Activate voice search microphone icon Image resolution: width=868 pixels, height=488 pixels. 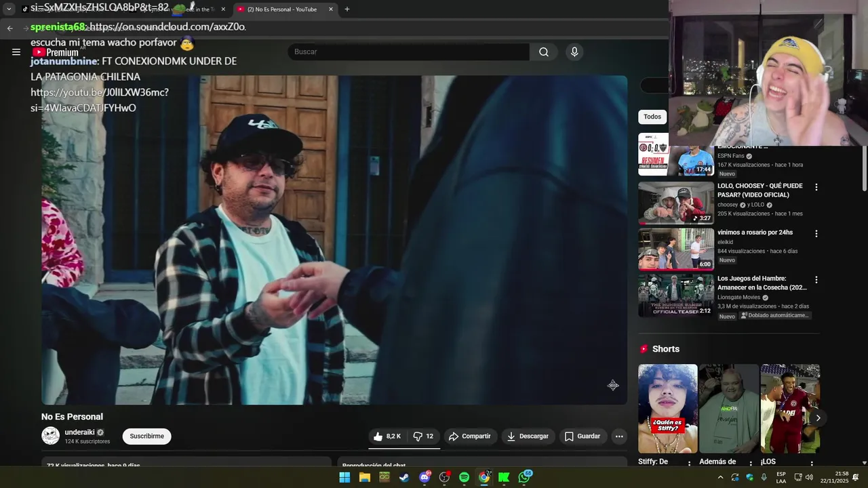[x=574, y=52]
